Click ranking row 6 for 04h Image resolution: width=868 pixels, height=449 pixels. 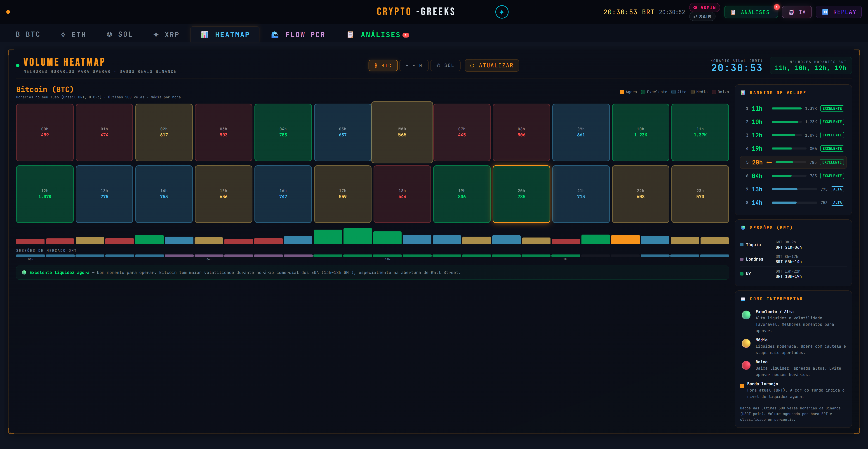click(x=793, y=176)
